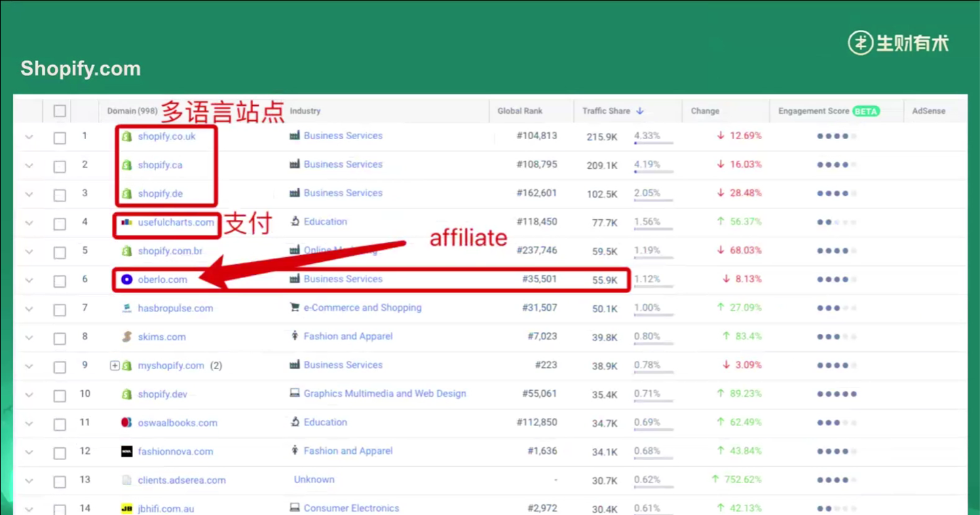Click the myshopify.com favicon
The width and height of the screenshot is (980, 515).
coord(126,366)
